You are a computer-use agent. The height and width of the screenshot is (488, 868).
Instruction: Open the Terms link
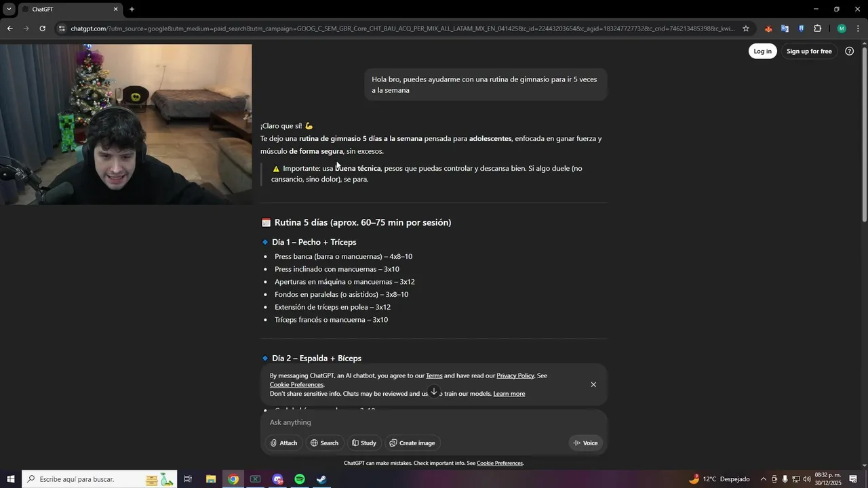[x=434, y=375]
